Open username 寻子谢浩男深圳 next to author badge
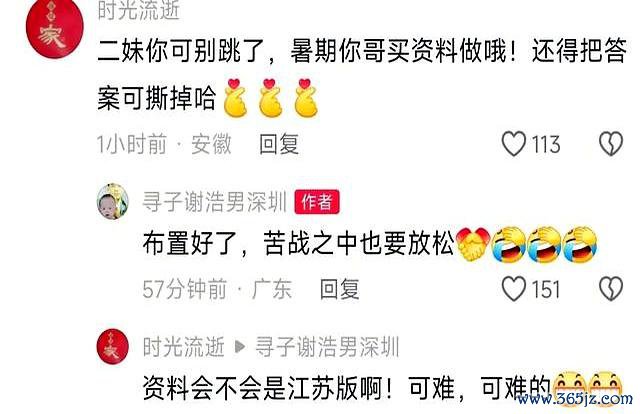 215,202
